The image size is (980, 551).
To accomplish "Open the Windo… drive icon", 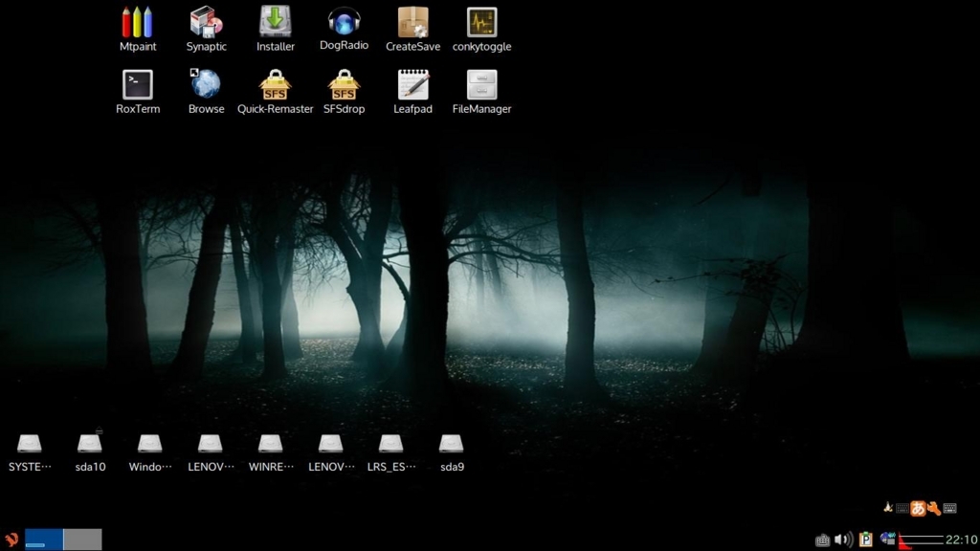I will pyautogui.click(x=150, y=444).
